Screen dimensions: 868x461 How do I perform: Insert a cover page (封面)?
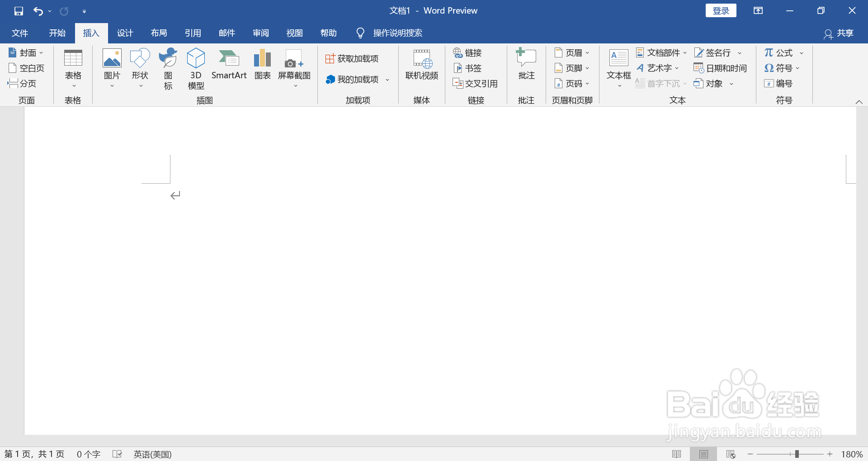(26, 53)
